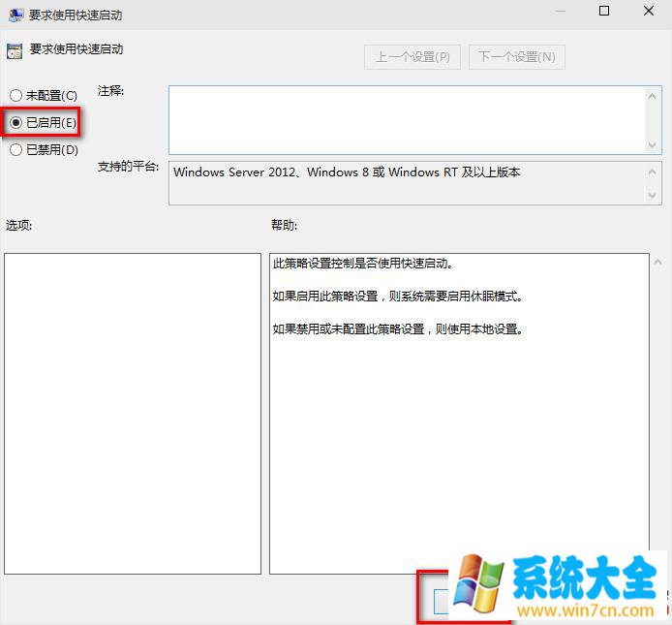
Task: Click the policy icon beside 要求使用快速启动 heading
Action: [x=15, y=51]
